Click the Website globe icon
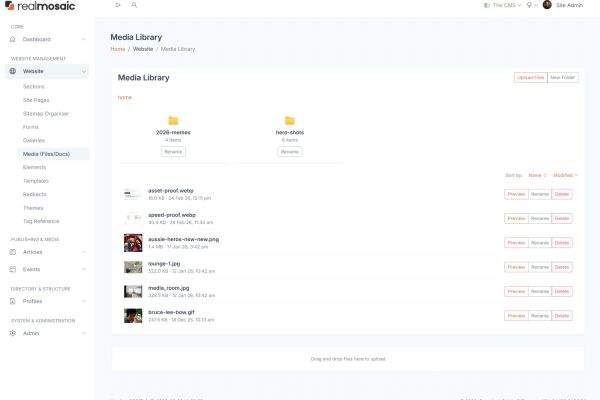Viewport: 600px width, 400px height. 13,71
